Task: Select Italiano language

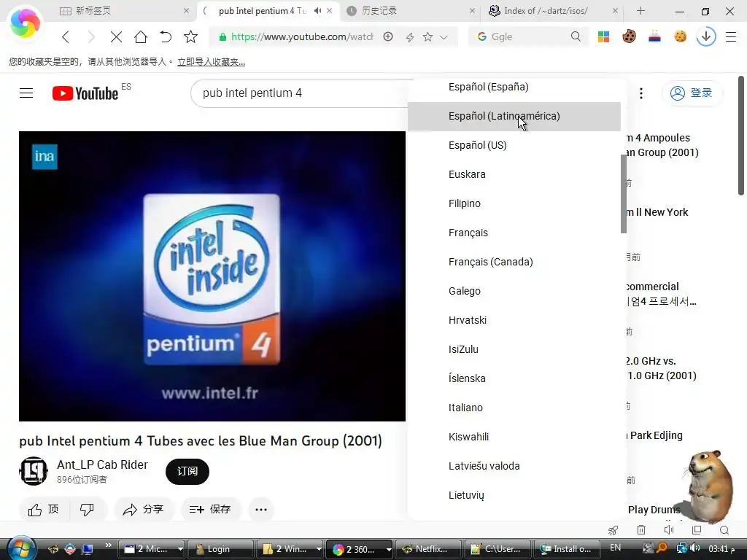Action: tap(514, 408)
